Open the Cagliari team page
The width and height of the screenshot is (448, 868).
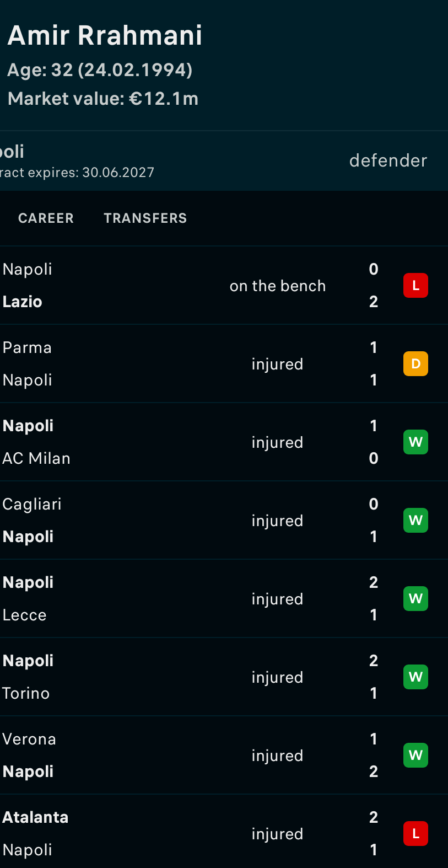pos(32,504)
